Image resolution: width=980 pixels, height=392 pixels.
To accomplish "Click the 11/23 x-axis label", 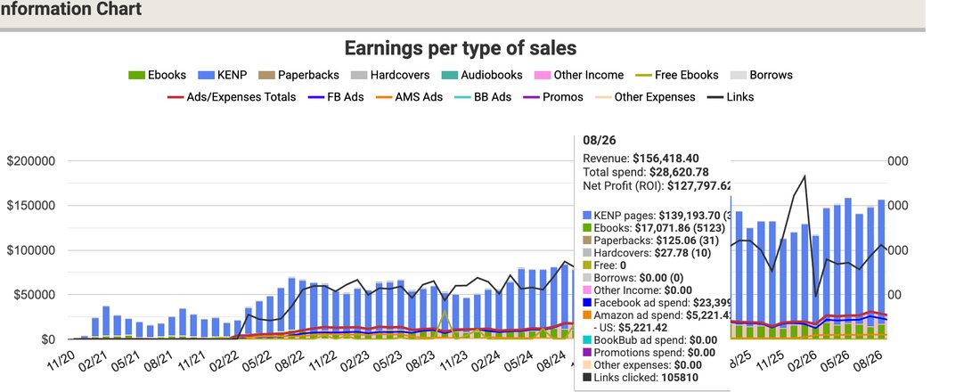I will (x=454, y=359).
